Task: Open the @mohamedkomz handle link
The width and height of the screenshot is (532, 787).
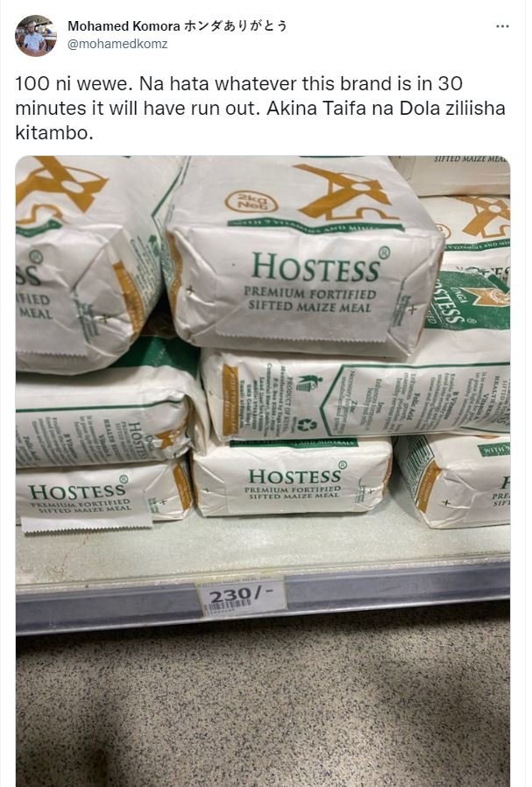Action: coord(117,44)
